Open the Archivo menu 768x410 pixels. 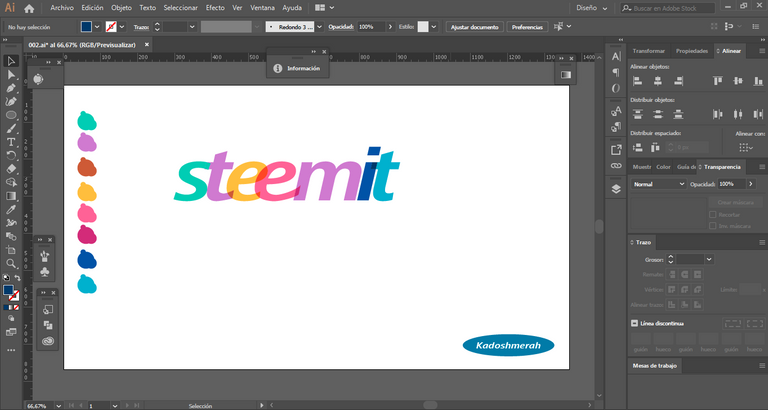pos(62,8)
